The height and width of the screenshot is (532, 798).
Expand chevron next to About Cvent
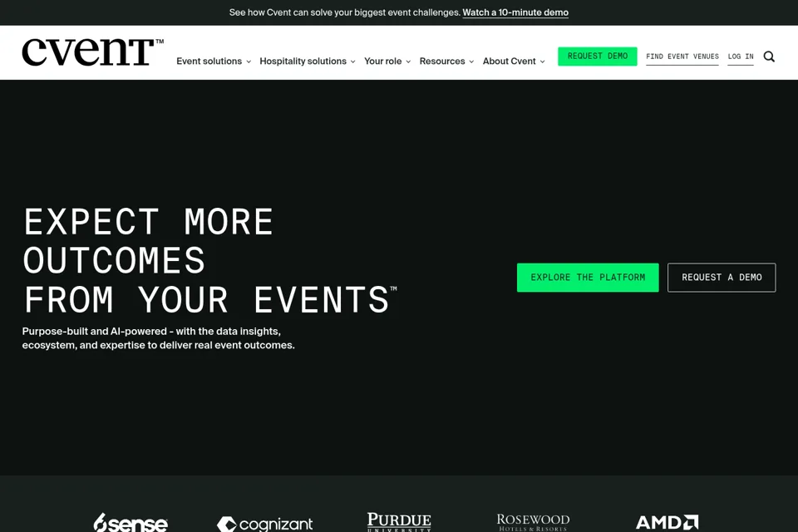coord(543,62)
